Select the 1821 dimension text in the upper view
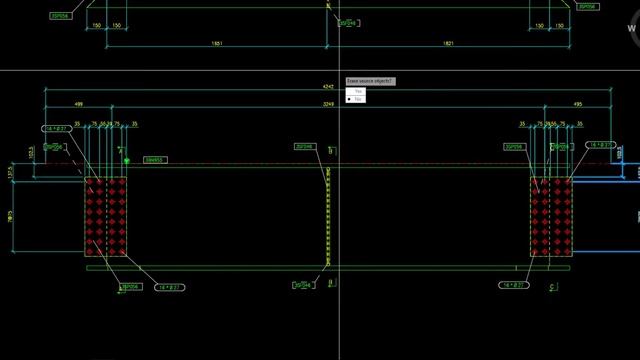This screenshot has width=640, height=360. (x=448, y=43)
